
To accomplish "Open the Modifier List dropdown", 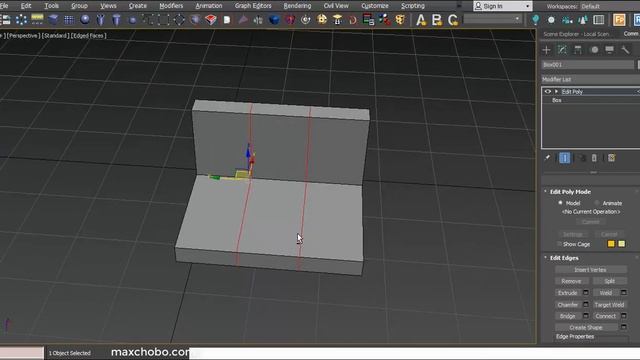I will (x=591, y=79).
